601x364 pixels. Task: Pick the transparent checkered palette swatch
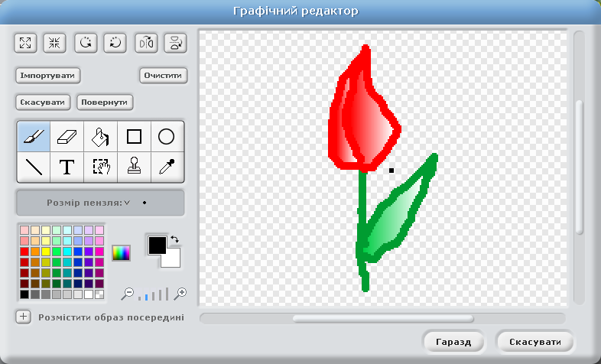[x=99, y=294]
